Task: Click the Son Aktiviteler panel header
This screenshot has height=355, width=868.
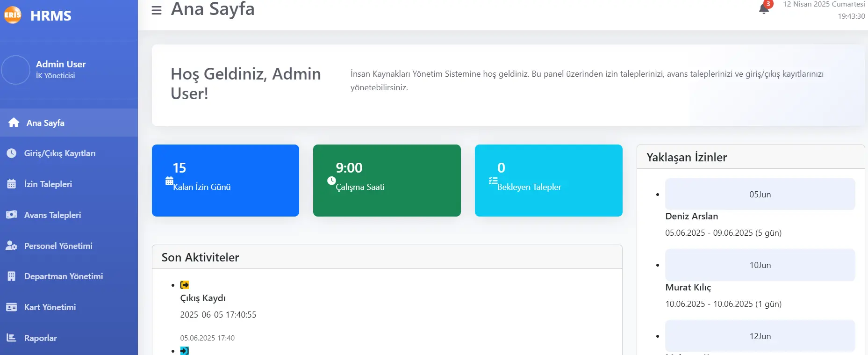Action: click(x=200, y=257)
